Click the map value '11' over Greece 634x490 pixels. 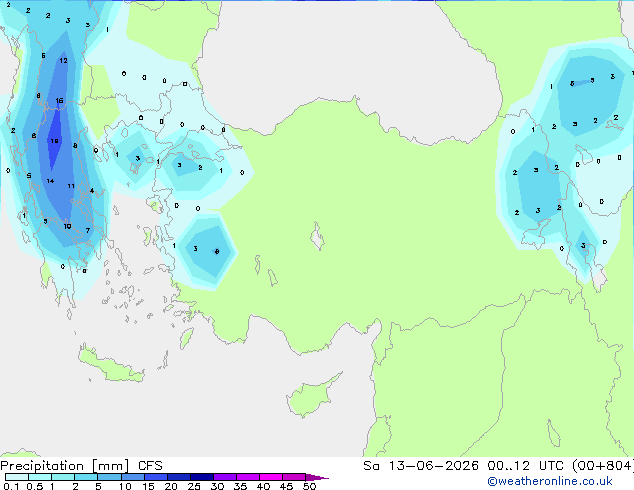click(x=71, y=186)
